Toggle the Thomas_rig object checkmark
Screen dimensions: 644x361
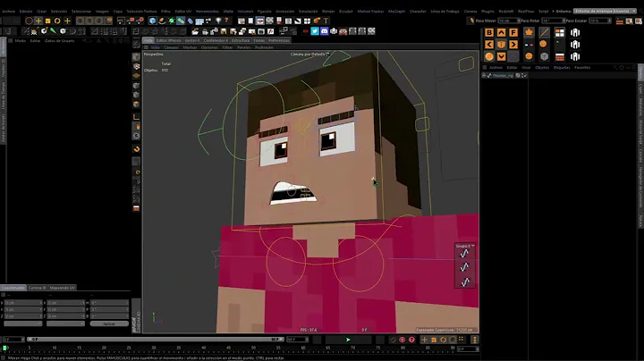tap(525, 75)
